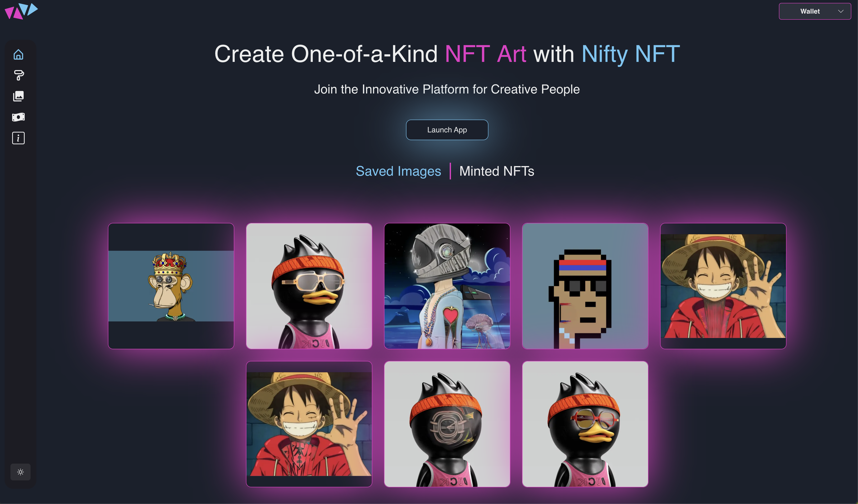Open the image gallery sidebar icon
This screenshot has width=858, height=504.
pyautogui.click(x=18, y=96)
